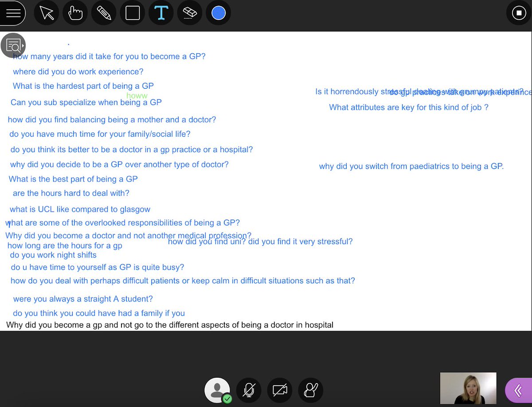Click "how did you find uni? did you find it very stressful?"

point(260,241)
